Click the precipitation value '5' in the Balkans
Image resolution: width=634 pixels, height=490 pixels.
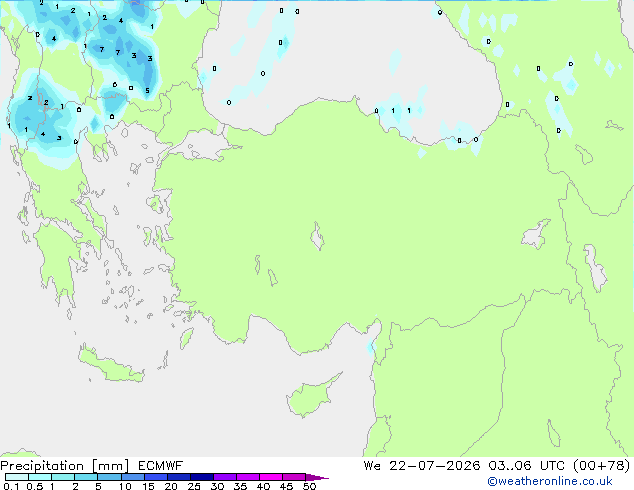pyautogui.click(x=147, y=91)
